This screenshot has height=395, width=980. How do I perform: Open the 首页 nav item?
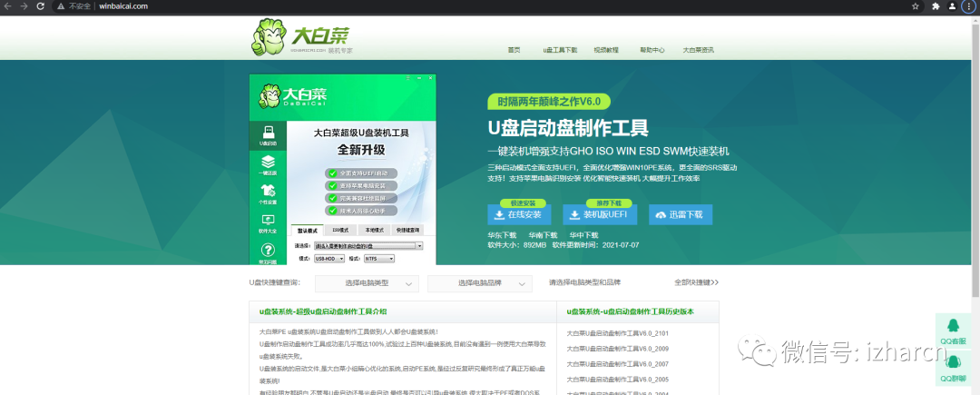click(x=514, y=49)
